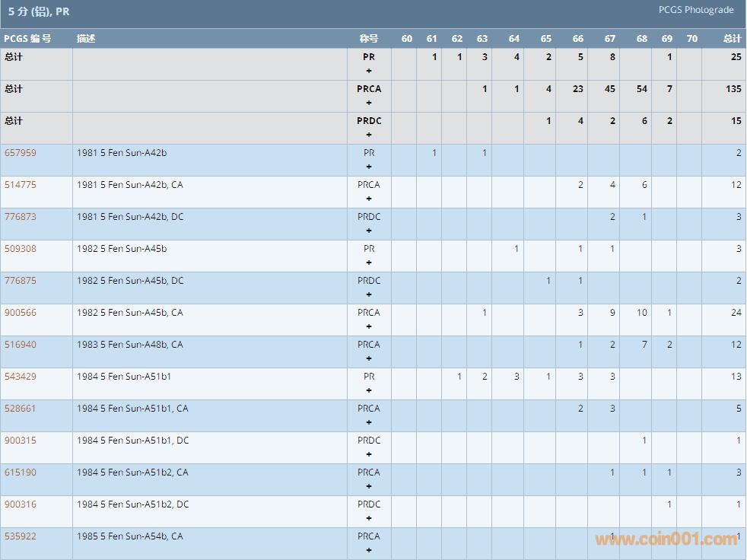Click the PCGS 编号 column header
This screenshot has height=560, width=747.
27,39
